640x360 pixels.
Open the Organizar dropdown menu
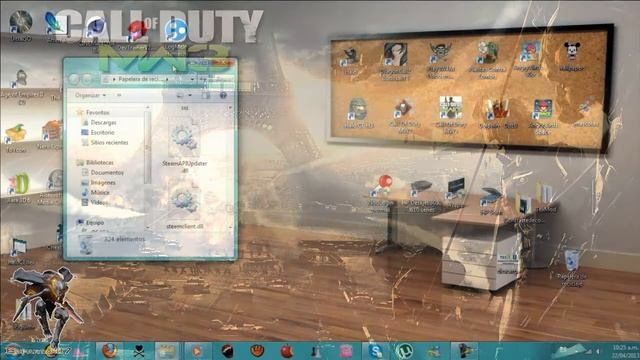click(x=90, y=95)
